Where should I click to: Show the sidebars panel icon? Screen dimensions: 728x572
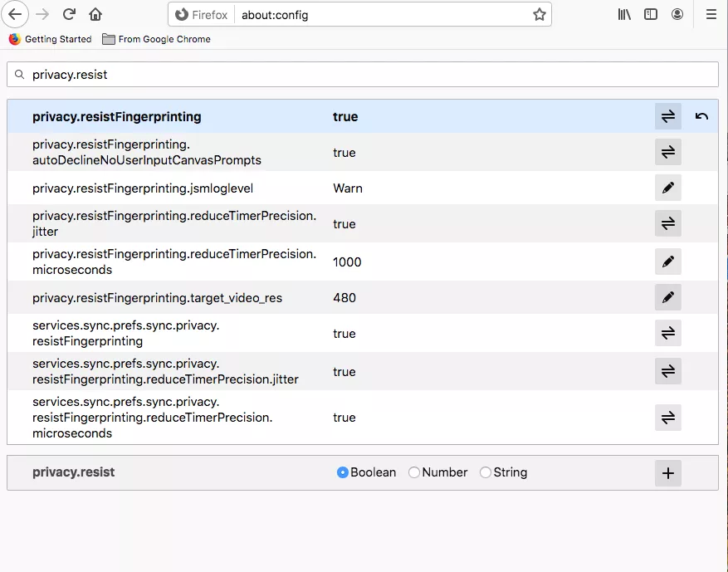point(651,14)
